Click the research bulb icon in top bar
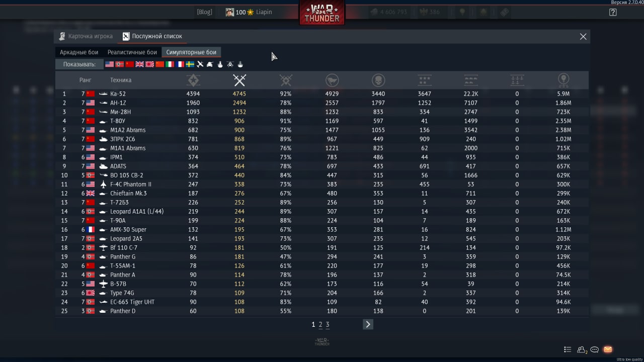The width and height of the screenshot is (644, 362). pyautogui.click(x=462, y=12)
